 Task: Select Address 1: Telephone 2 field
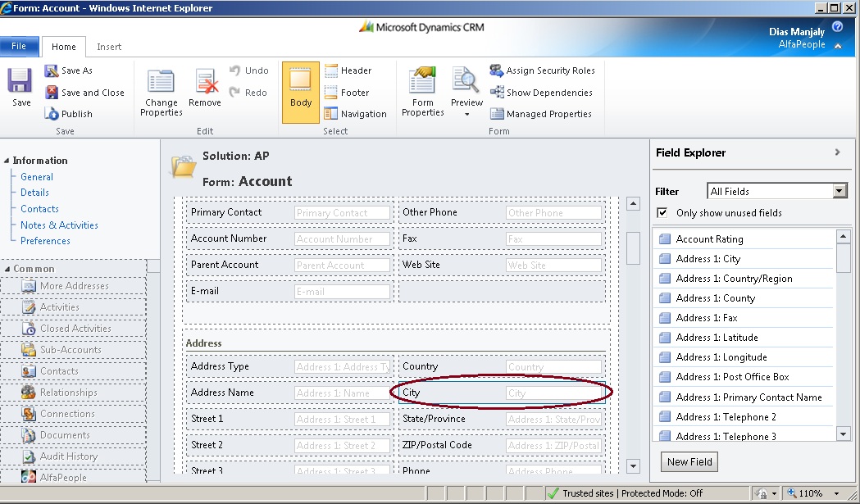pyautogui.click(x=744, y=417)
